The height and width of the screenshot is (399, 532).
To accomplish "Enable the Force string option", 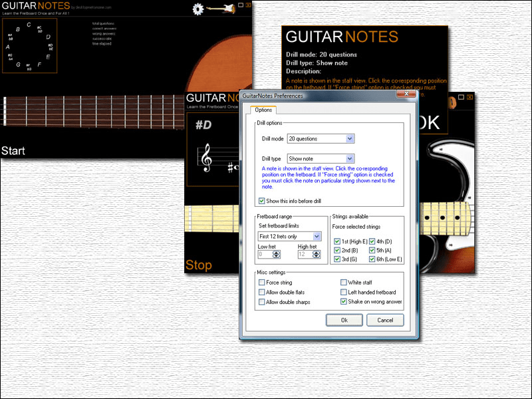I will [261, 282].
